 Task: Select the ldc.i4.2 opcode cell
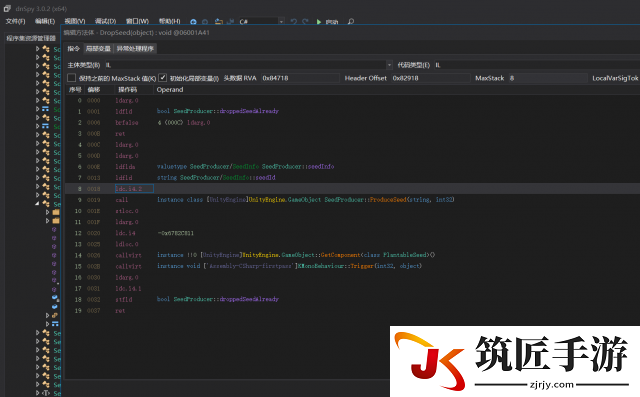(x=134, y=189)
